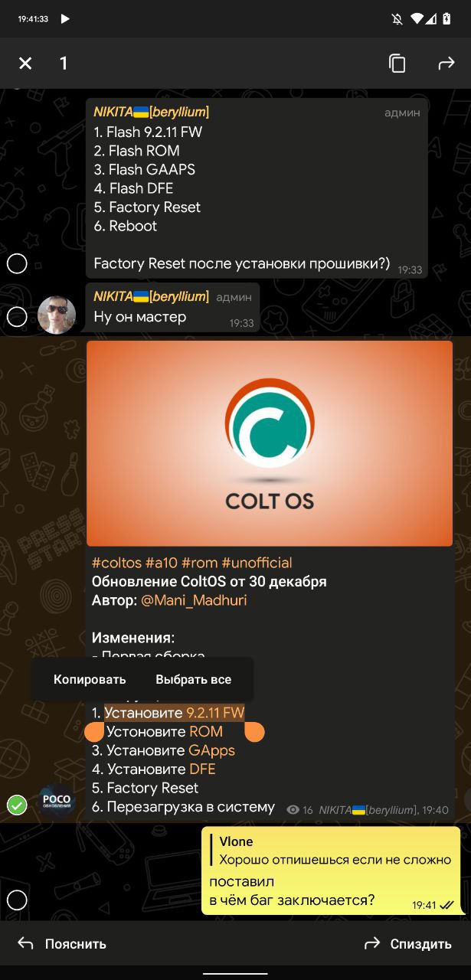Open the COLT OS banner image
This screenshot has width=471, height=980.
click(270, 443)
